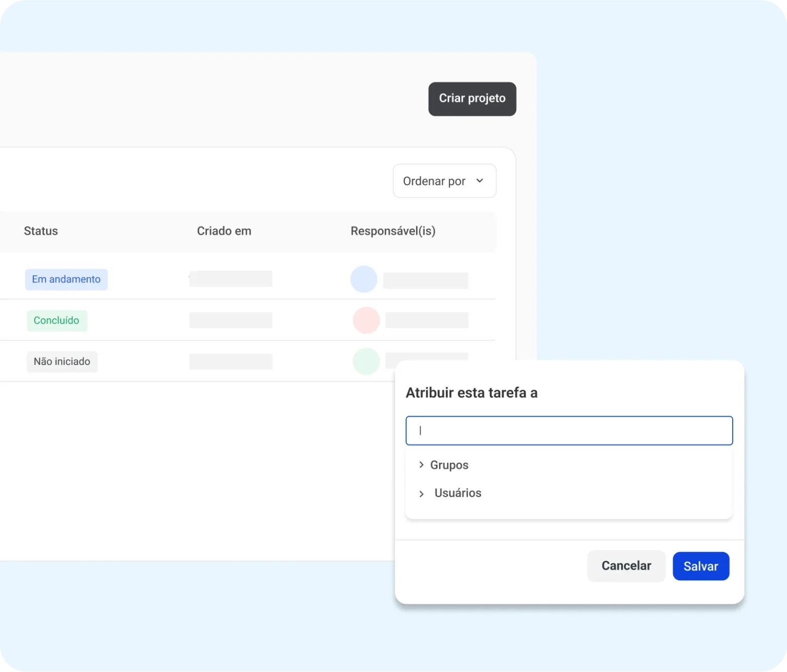Click the date placeholder in Não iniciado row
The height and width of the screenshot is (672, 787).
(x=231, y=361)
